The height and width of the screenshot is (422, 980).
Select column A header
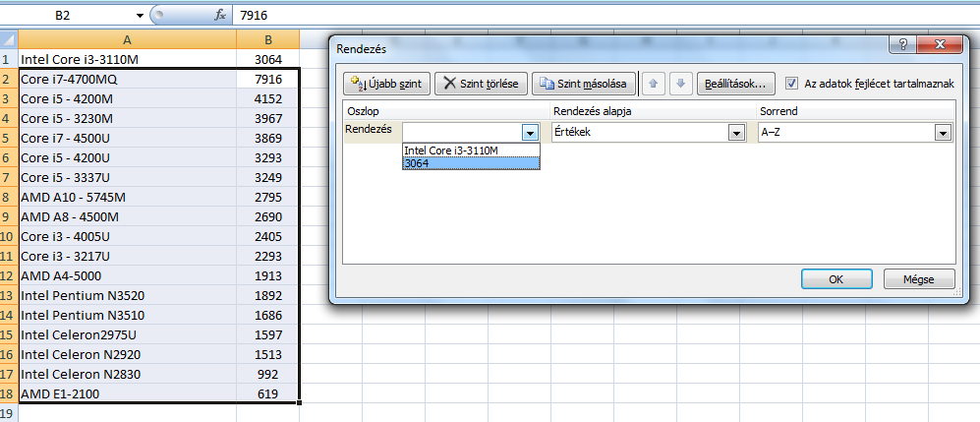point(128,40)
